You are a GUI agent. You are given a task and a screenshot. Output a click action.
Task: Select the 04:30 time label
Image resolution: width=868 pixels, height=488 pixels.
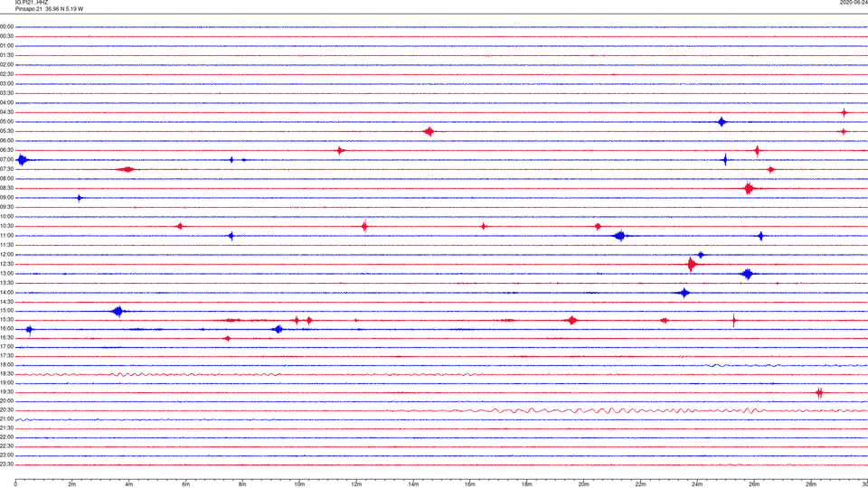[x=6, y=112]
